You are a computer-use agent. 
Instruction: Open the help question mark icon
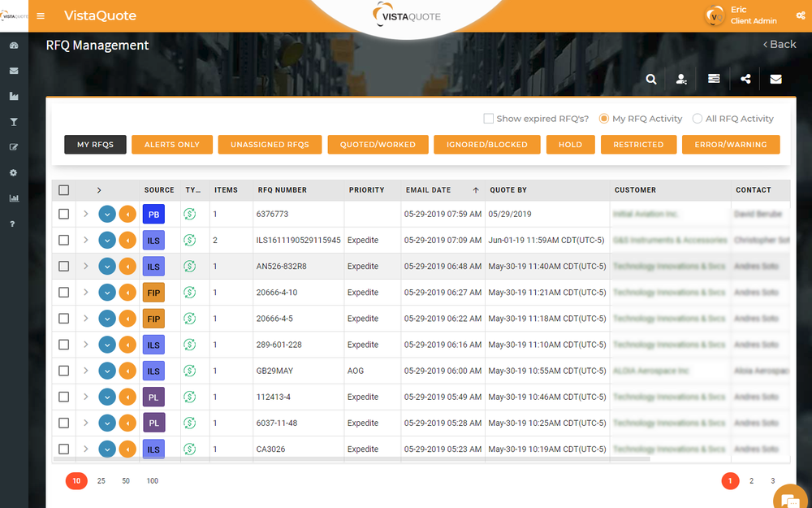pos(13,224)
